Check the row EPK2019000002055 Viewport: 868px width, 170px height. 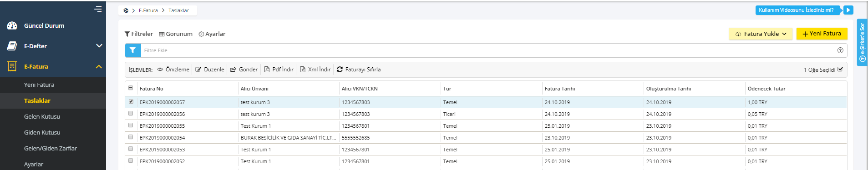(x=131, y=125)
